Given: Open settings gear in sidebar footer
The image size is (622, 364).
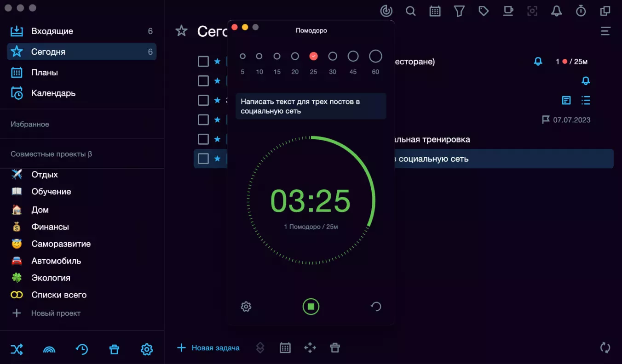Looking at the screenshot, I should tap(147, 349).
